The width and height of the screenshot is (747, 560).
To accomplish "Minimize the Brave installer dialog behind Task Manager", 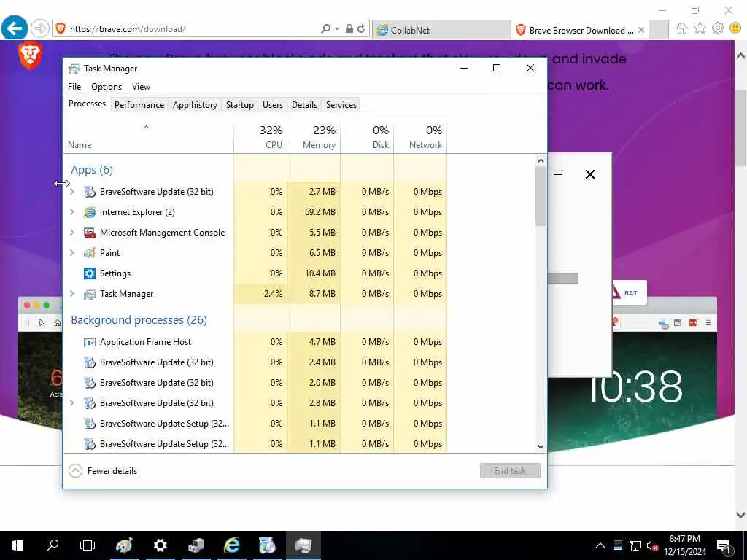I will click(558, 174).
